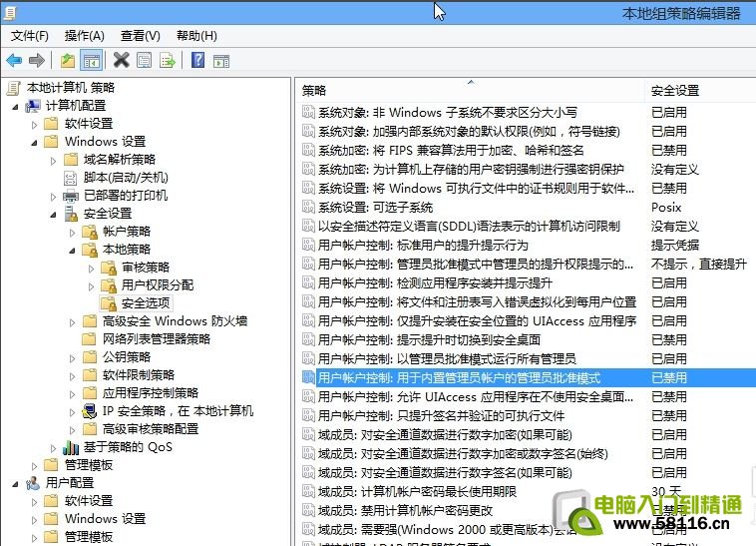756x546 pixels.
Task: Expand the 审核策略 tree node
Action: [x=92, y=268]
